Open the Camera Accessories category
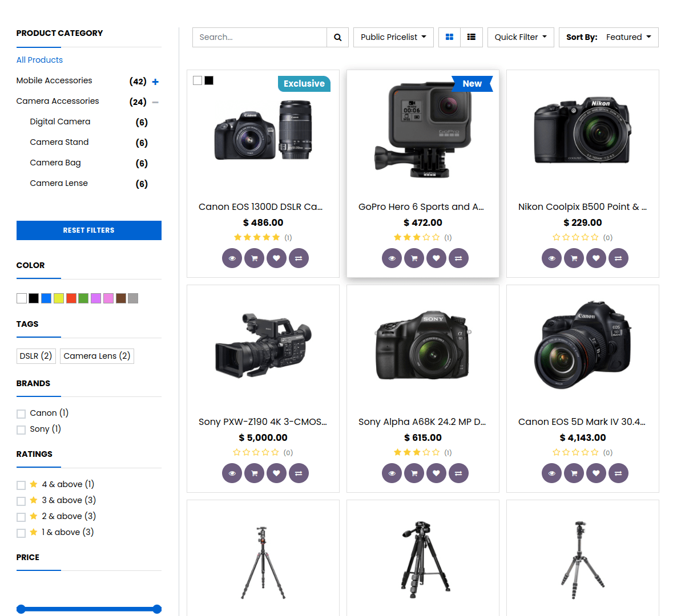This screenshot has width=685, height=616. point(58,101)
